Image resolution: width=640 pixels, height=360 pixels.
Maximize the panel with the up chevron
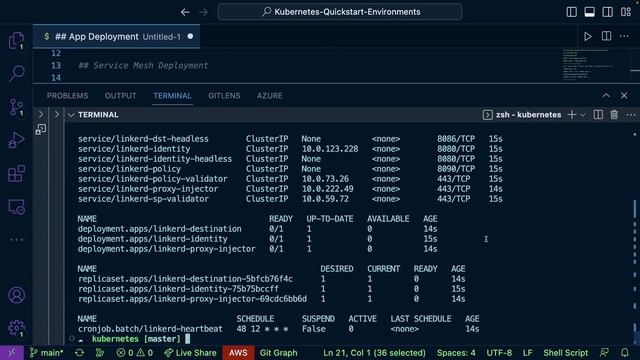(606, 96)
